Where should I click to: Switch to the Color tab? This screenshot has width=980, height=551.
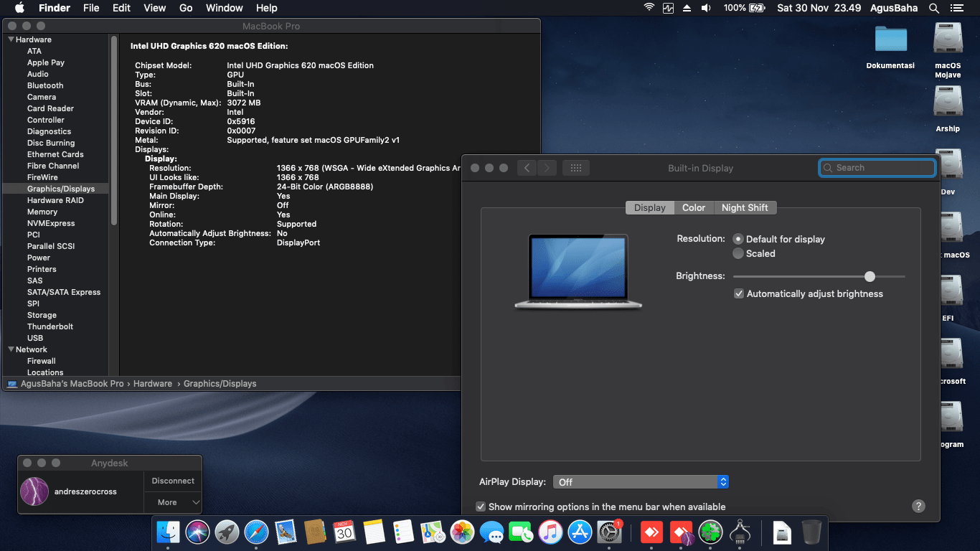coord(694,207)
